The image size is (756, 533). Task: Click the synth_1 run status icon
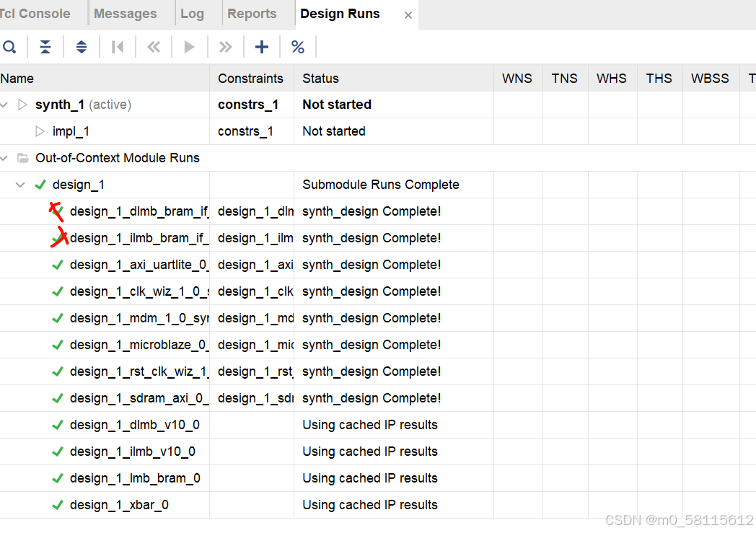pyautogui.click(x=22, y=105)
